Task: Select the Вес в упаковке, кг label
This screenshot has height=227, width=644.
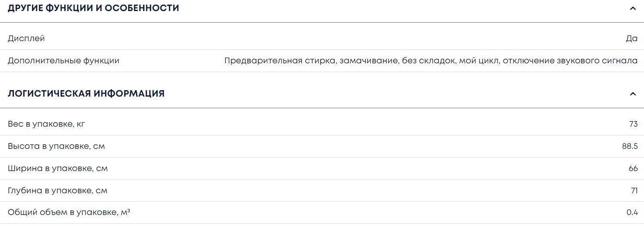Action: click(x=46, y=124)
